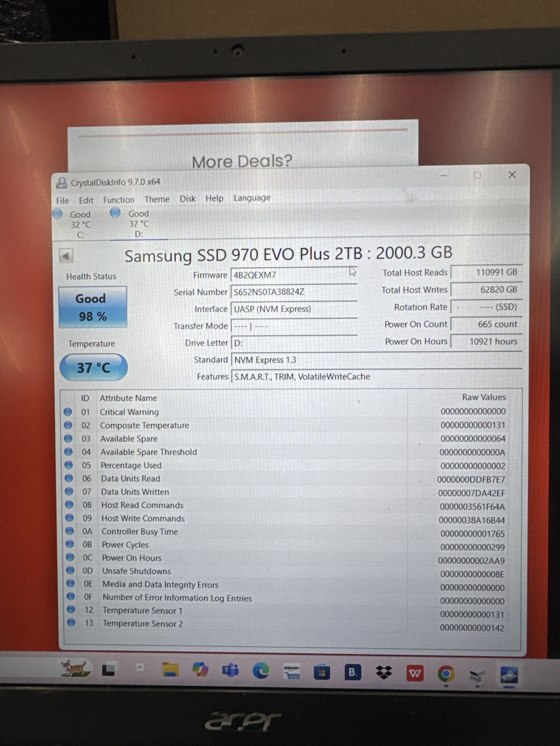560x746 pixels.
Task: Click the ID column header
Action: tap(85, 398)
